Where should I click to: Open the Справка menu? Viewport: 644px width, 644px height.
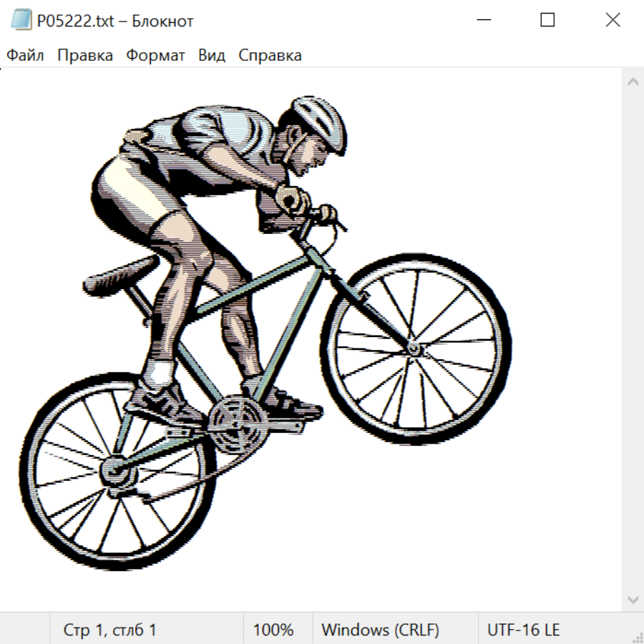(270, 56)
